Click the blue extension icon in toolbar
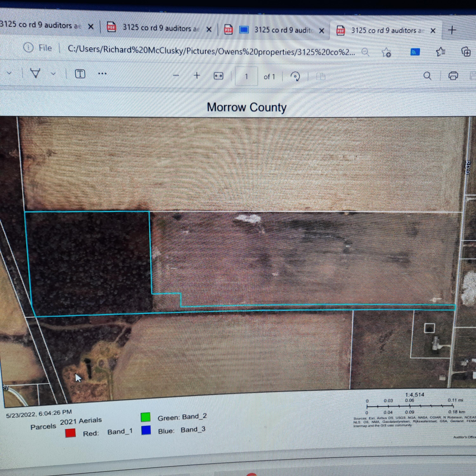The image size is (476, 476). pos(415,52)
